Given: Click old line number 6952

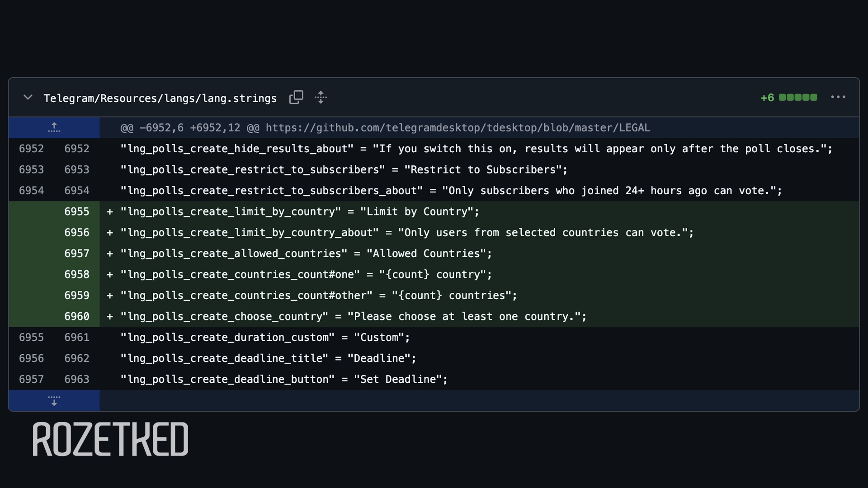Looking at the screenshot, I should coord(31,149).
